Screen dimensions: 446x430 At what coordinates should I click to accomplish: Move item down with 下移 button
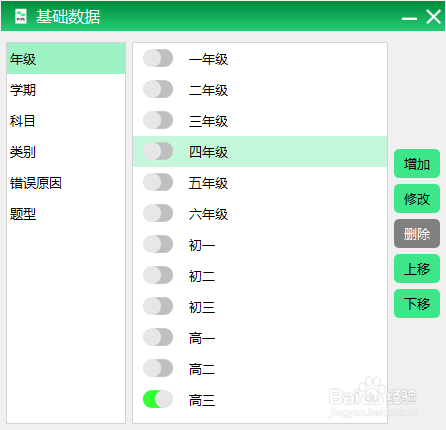click(x=417, y=304)
